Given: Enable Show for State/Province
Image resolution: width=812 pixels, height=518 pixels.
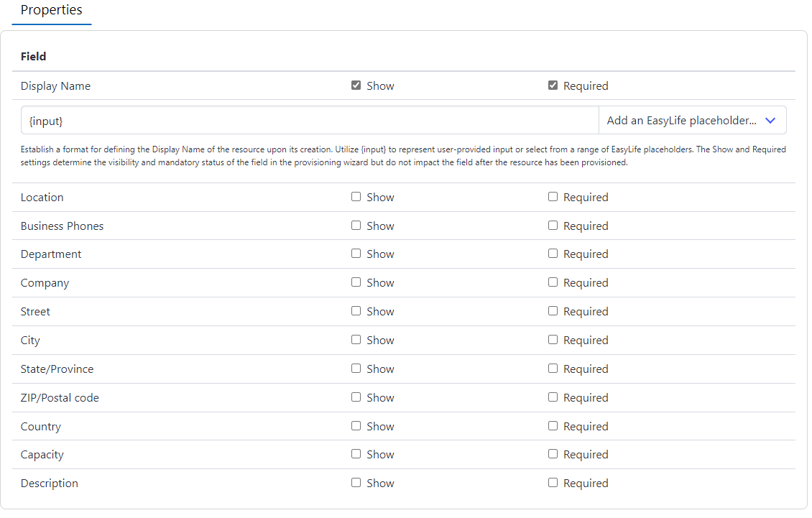Looking at the screenshot, I should tap(356, 369).
